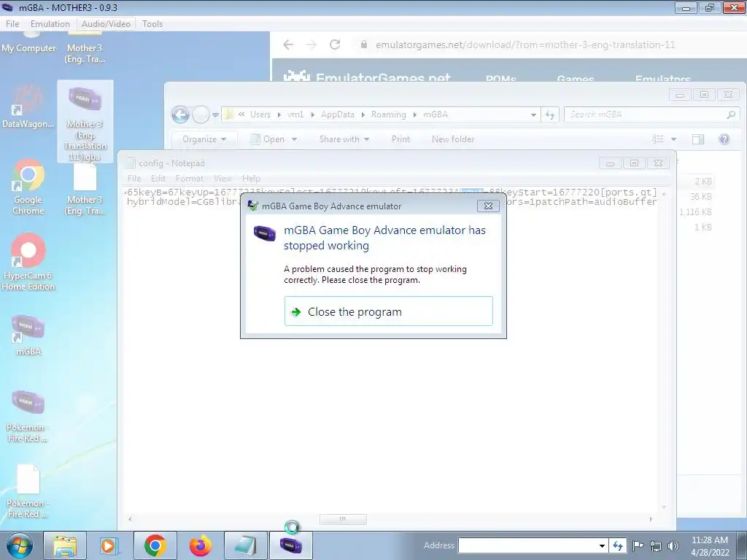Viewport: 747px width, 560px height.
Task: Toggle the Explorer preview pane
Action: (x=698, y=139)
